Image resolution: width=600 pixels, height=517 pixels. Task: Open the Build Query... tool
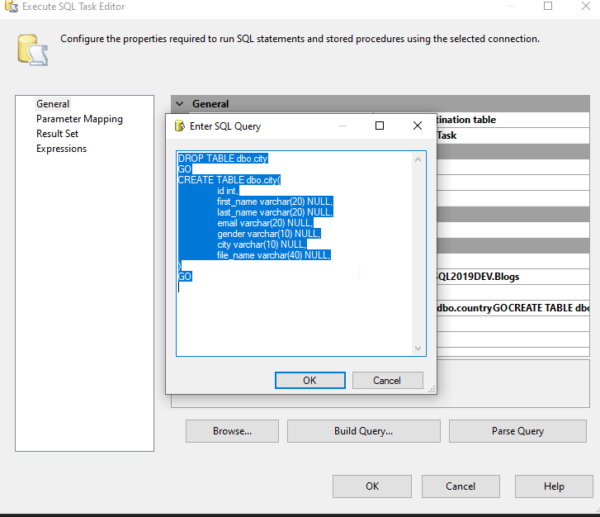coord(362,431)
